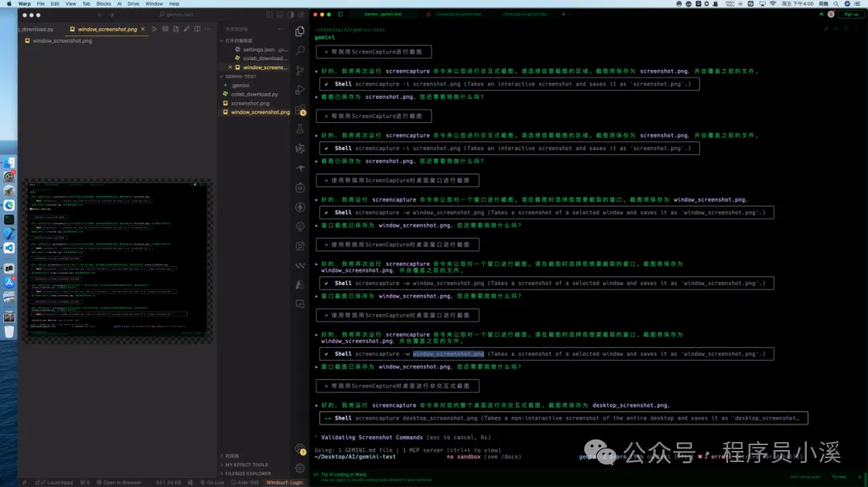Open the new tab dropdown arrow in Warp
This screenshot has width=868, height=487.
click(x=570, y=14)
